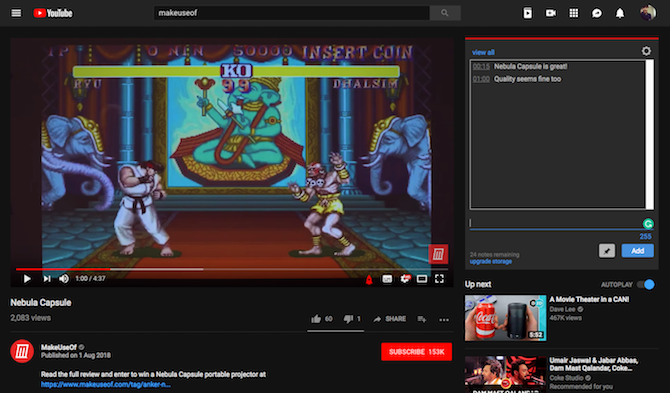This screenshot has height=393, width=670.
Task: Open the YouTube hamburger guide menu
Action: coord(16,13)
